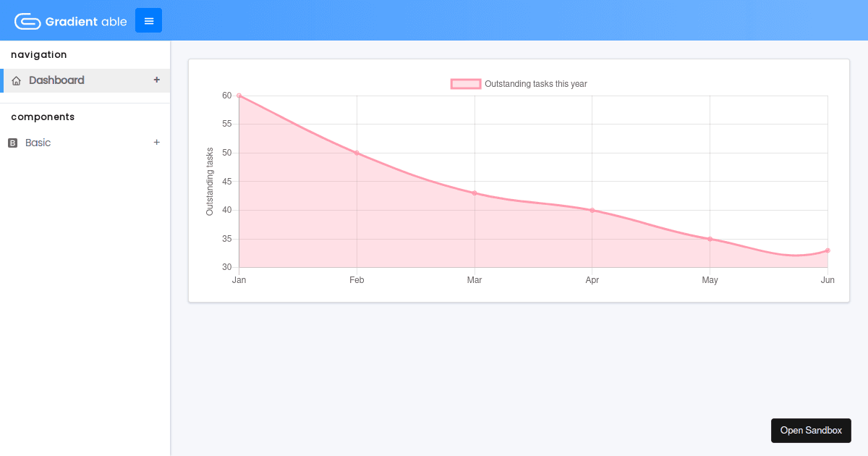The height and width of the screenshot is (456, 868).
Task: Click the vertical Outstanding tasks axis title
Action: pos(210,182)
